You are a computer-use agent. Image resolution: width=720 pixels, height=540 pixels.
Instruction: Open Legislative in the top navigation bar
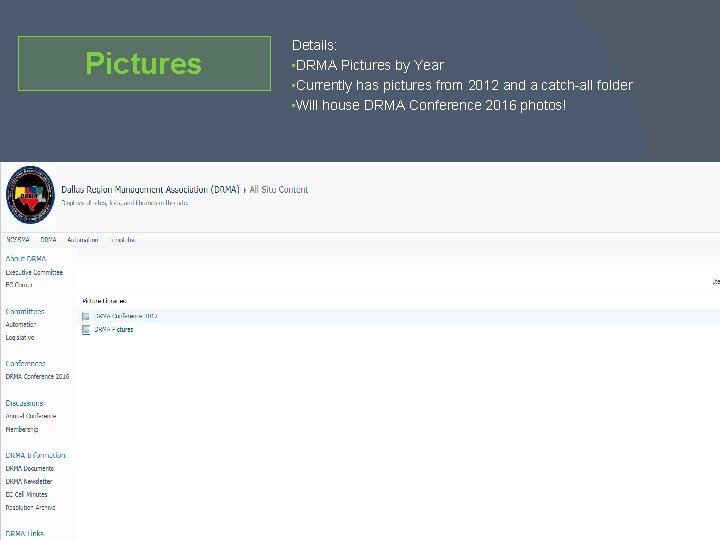[x=123, y=240]
